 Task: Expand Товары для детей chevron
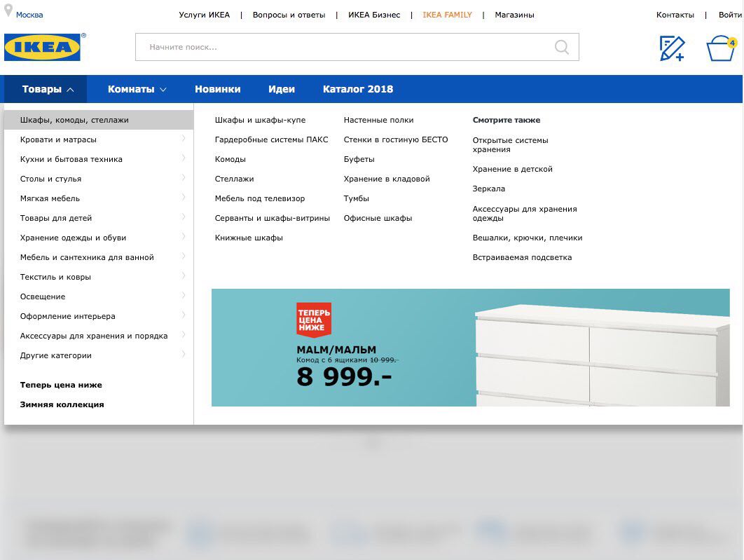pos(184,217)
